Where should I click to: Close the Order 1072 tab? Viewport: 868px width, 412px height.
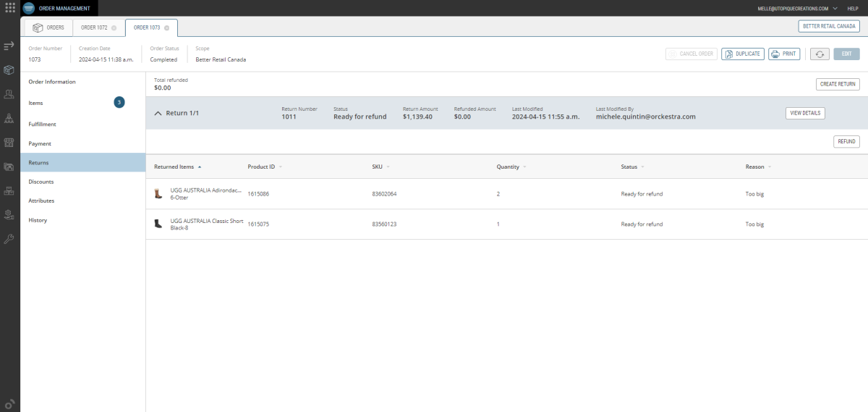pos(114,28)
